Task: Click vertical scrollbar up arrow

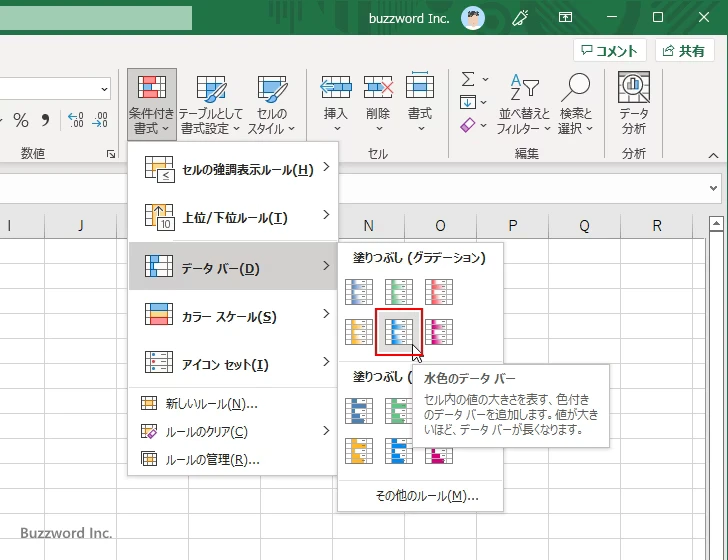Action: [x=716, y=224]
